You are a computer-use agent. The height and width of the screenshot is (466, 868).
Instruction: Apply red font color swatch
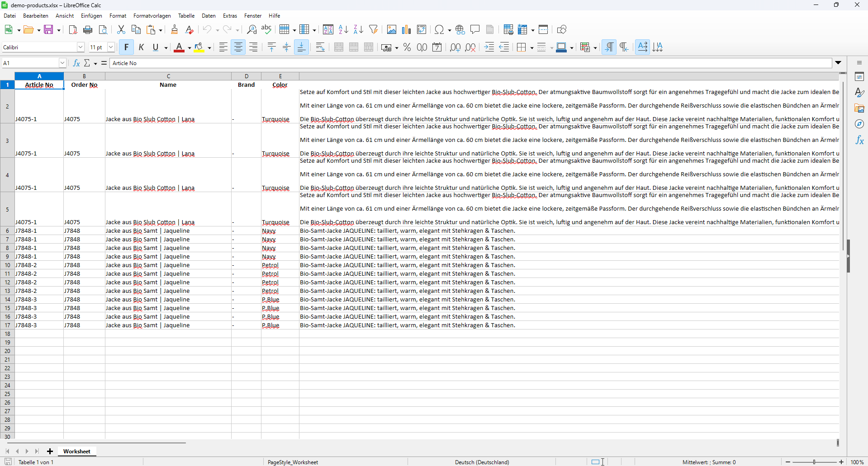click(x=179, y=47)
